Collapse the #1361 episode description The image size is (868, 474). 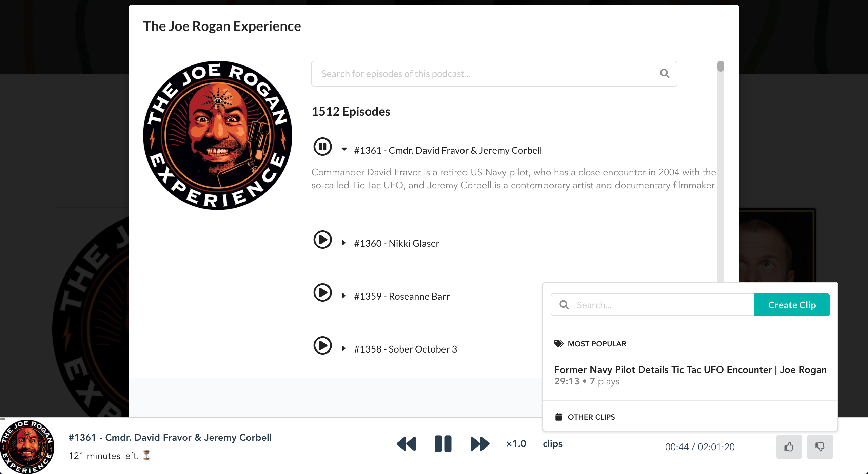pos(344,150)
